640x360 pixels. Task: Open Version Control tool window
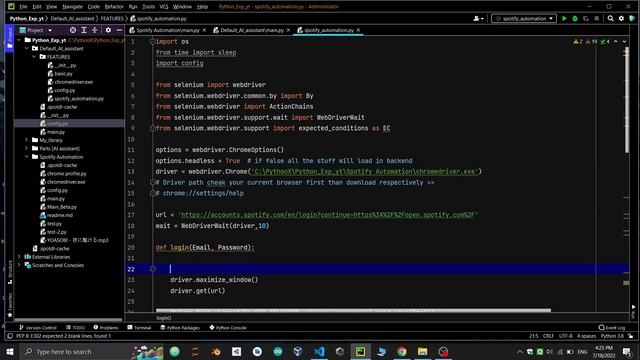pos(38,327)
